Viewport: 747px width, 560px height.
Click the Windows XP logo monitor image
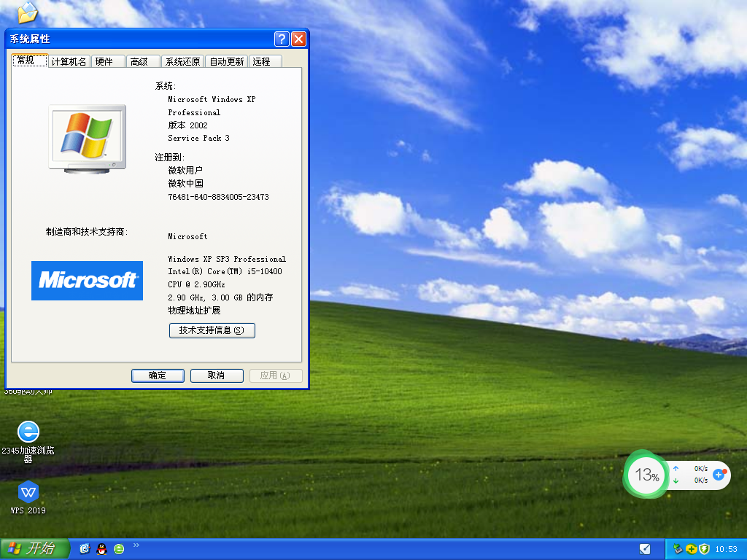point(88,139)
